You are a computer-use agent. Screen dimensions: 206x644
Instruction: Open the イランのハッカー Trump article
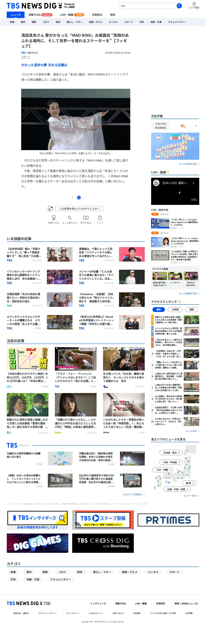pyautogui.click(x=39, y=277)
